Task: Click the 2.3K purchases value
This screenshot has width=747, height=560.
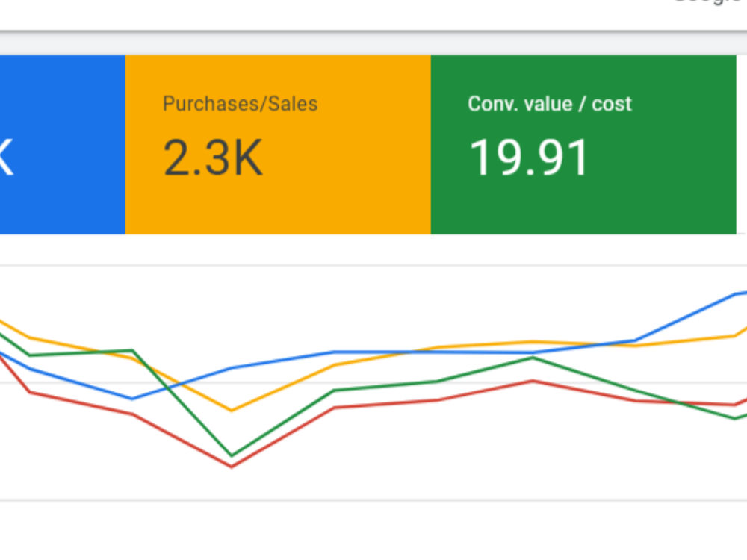Action: [212, 157]
